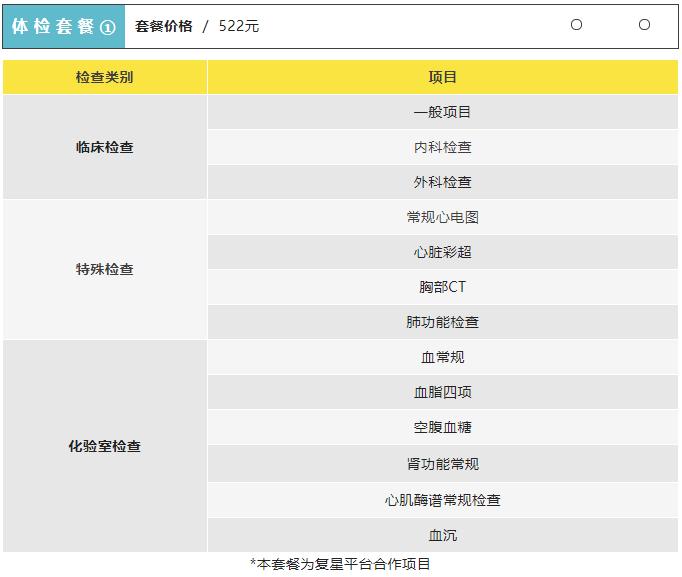Select the 特殊检查 category cell
Viewport: 682px width, 577px height.
[x=104, y=269]
